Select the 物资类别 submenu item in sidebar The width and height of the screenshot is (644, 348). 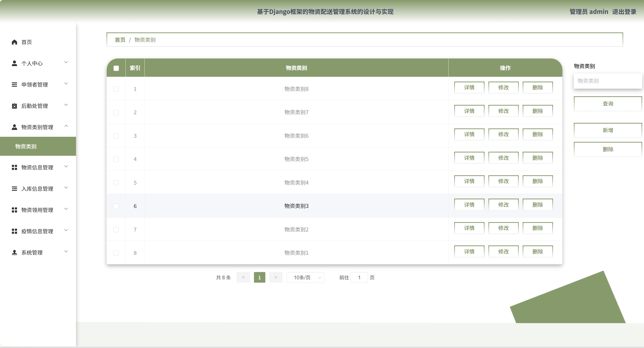tap(26, 146)
